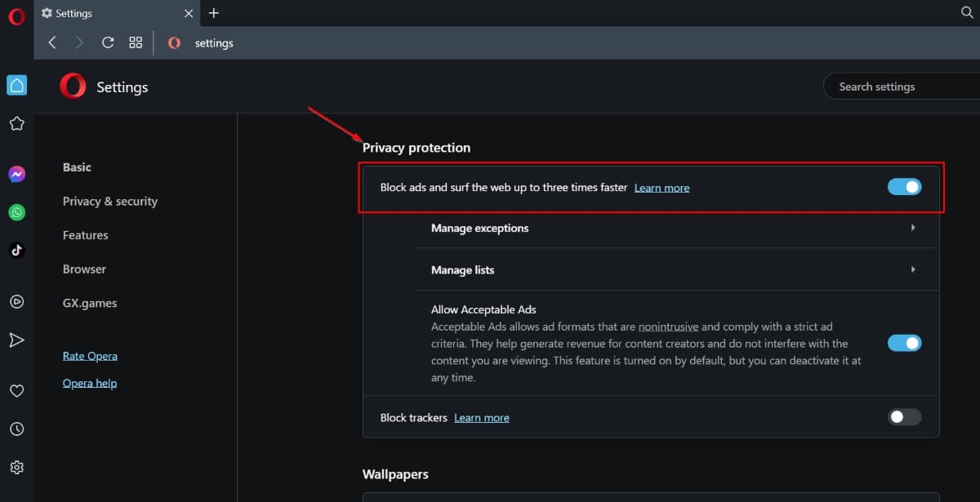This screenshot has width=980, height=502.
Task: Disable the ad blocker toggle
Action: [x=904, y=186]
